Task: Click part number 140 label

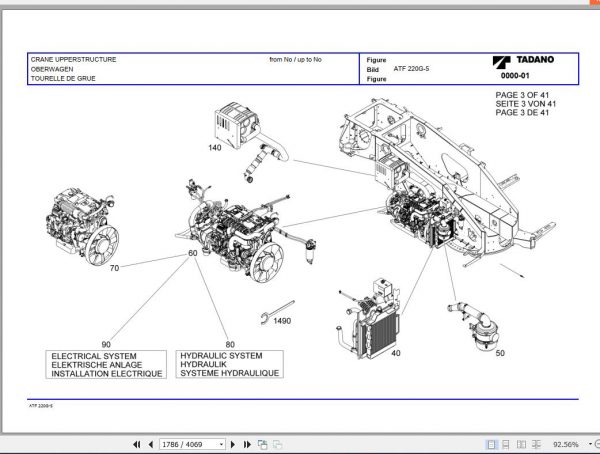Action: tap(215, 148)
